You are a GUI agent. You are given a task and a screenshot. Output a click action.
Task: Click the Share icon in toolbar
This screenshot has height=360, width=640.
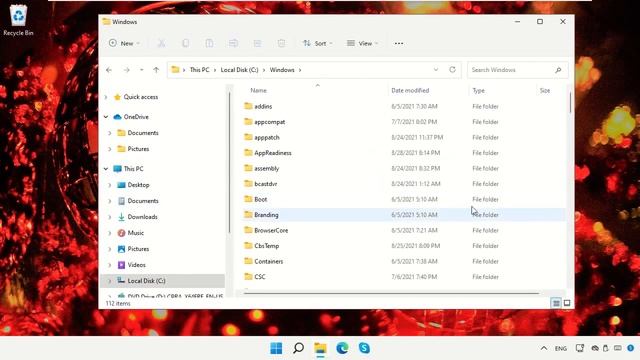click(x=257, y=43)
